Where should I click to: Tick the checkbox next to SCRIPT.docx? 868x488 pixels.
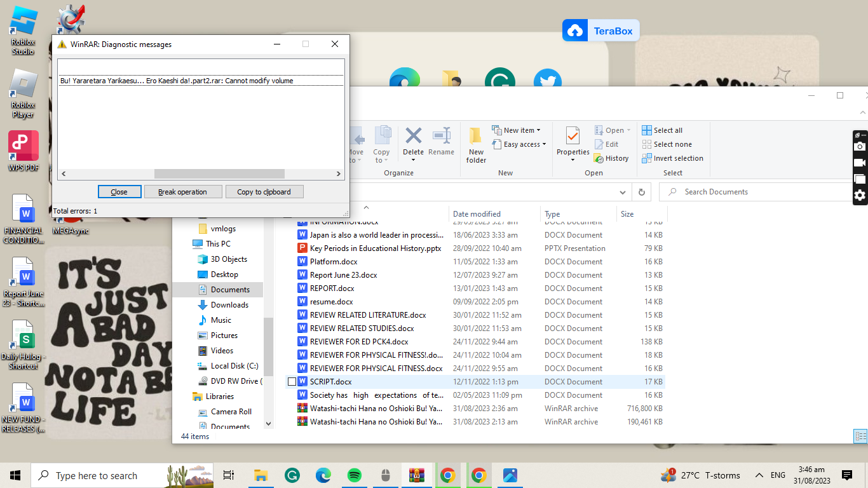click(292, 382)
